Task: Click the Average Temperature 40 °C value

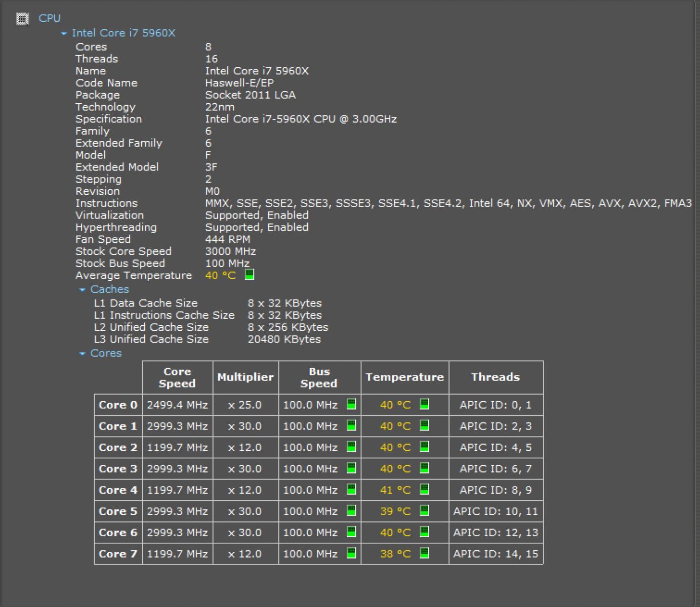Action: pos(220,276)
